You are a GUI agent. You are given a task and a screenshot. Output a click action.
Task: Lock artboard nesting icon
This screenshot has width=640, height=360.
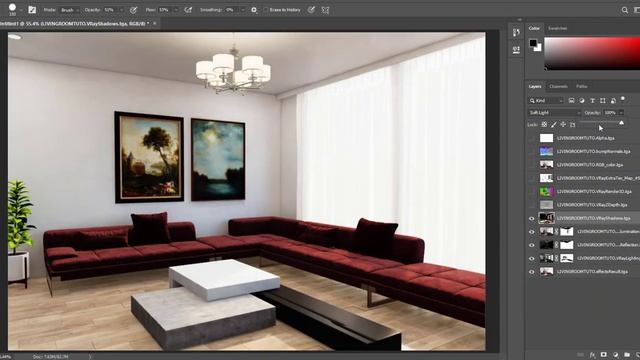573,124
